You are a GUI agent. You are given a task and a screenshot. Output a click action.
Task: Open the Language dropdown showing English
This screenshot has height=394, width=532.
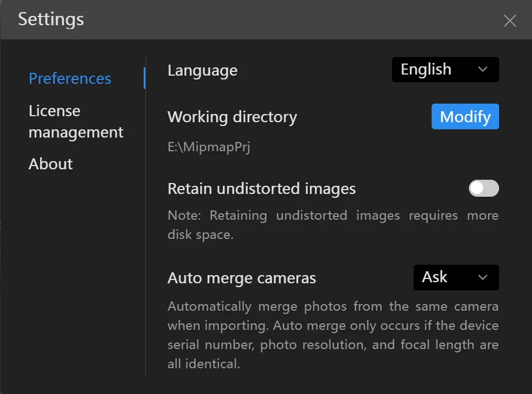click(x=445, y=70)
